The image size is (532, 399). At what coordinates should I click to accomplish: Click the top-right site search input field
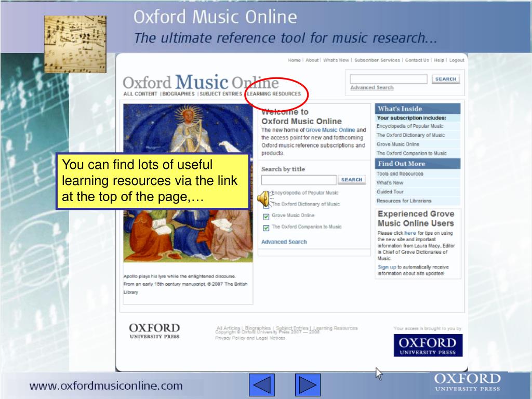coord(389,79)
